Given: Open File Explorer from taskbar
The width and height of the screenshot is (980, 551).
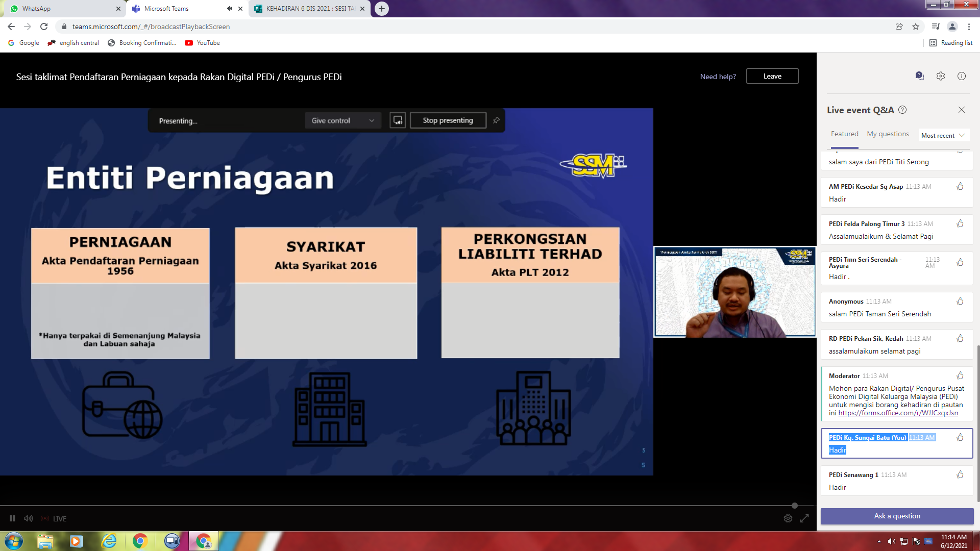Looking at the screenshot, I should click(x=45, y=541).
